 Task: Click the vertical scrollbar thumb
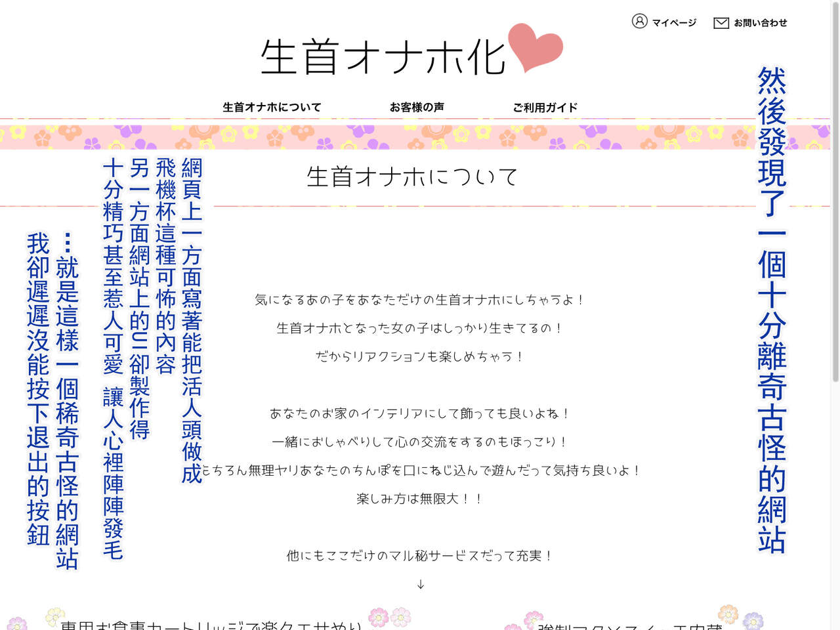click(x=835, y=197)
